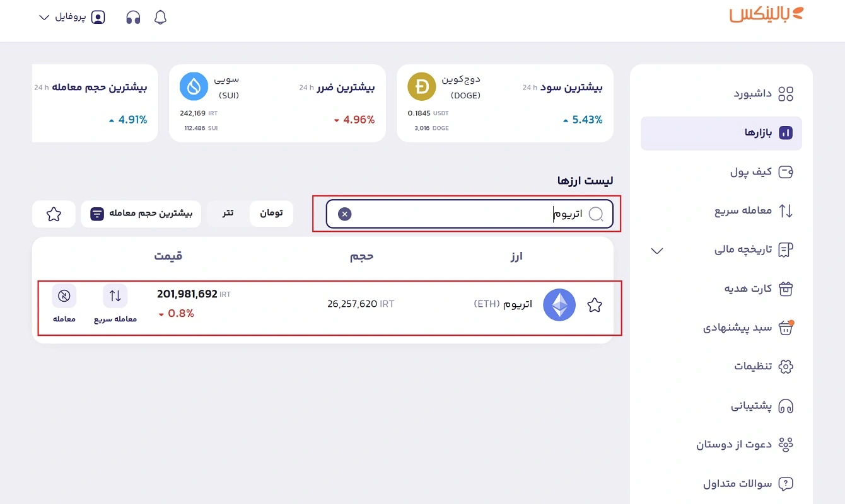Switch currency to تومان (Toman)

click(x=271, y=214)
